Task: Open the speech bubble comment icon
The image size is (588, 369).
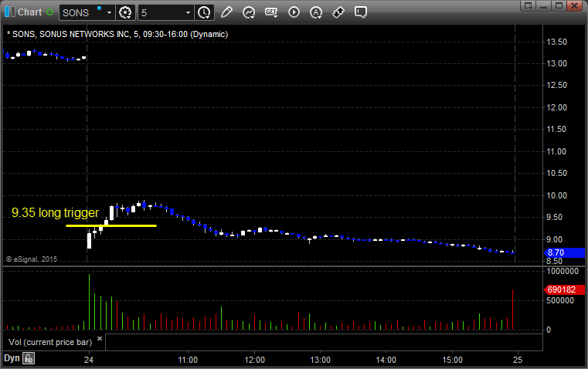Action: 361,12
